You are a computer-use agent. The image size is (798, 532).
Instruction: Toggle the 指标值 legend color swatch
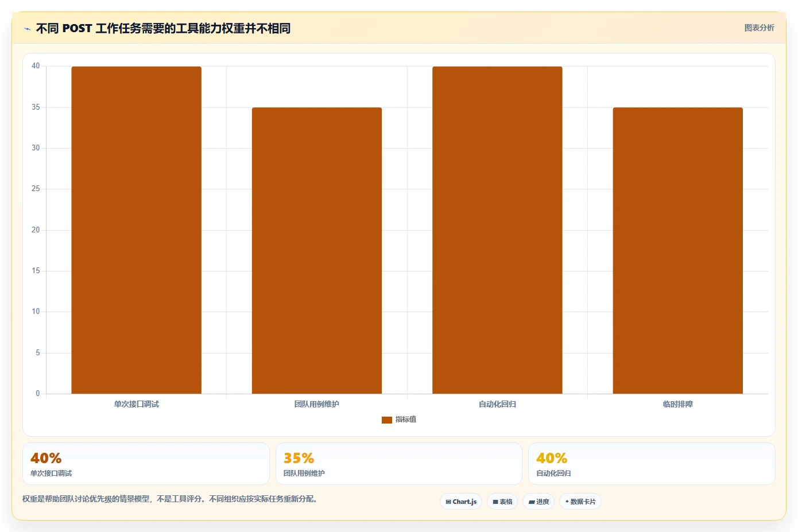coord(387,420)
